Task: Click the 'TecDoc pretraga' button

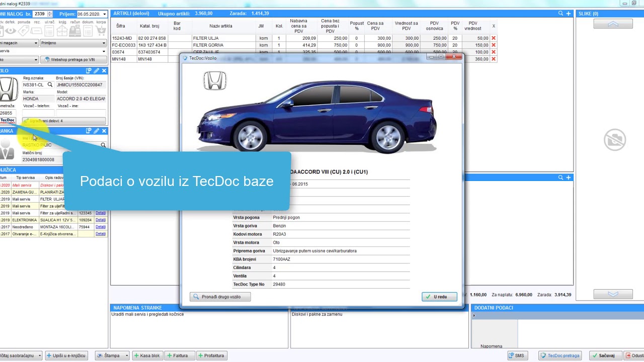Action: click(x=560, y=355)
